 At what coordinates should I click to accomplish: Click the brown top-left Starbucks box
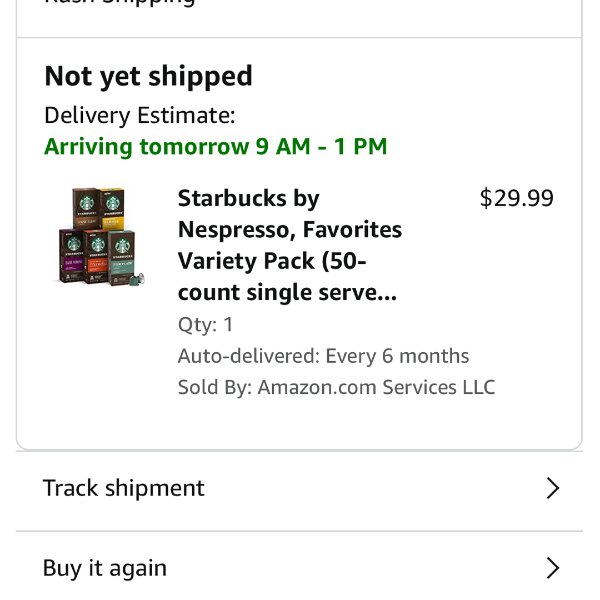coord(86,209)
